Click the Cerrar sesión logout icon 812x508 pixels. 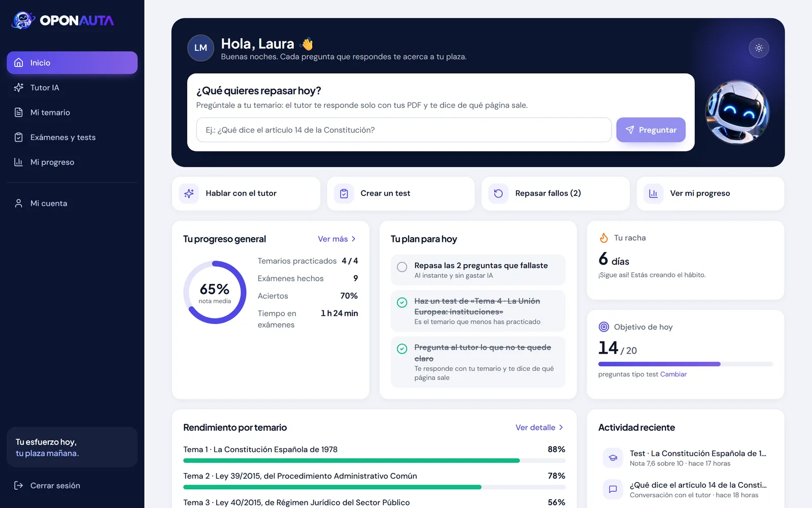19,486
